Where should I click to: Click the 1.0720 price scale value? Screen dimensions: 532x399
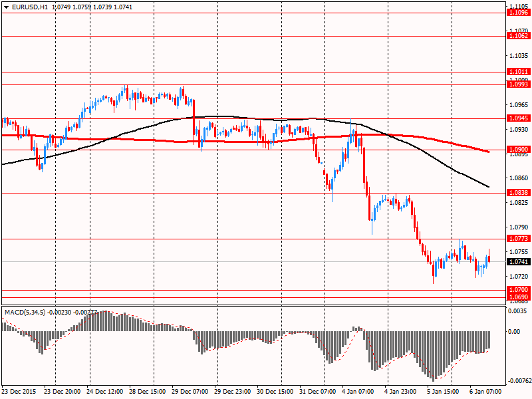click(x=519, y=276)
